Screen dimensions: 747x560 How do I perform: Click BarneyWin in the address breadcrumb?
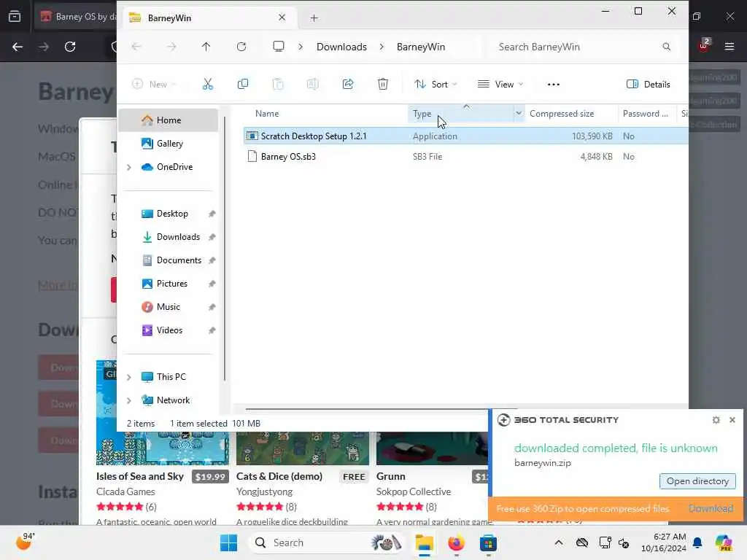[421, 47]
